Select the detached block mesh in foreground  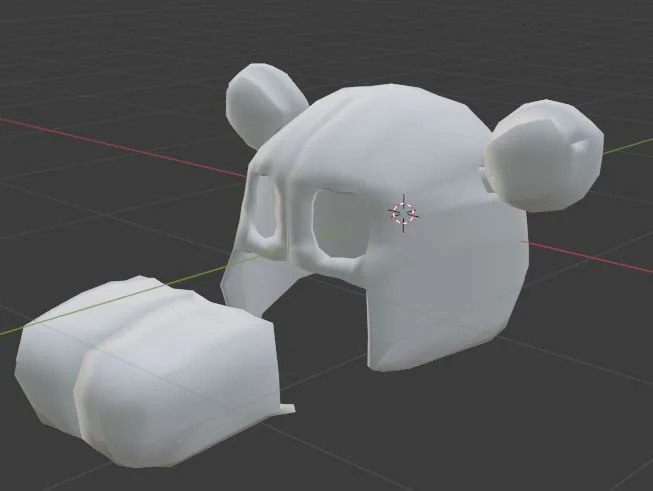154,371
